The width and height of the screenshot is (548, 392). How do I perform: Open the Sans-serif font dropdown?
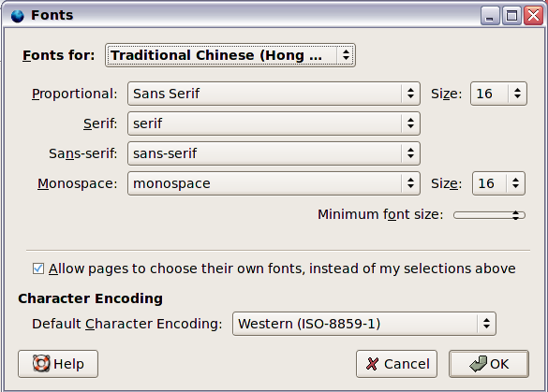[x=274, y=153]
